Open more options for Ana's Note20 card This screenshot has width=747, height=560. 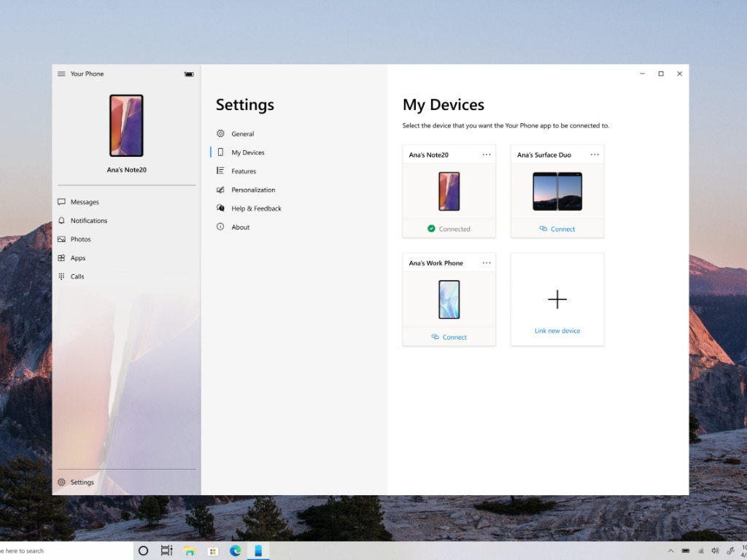point(487,155)
